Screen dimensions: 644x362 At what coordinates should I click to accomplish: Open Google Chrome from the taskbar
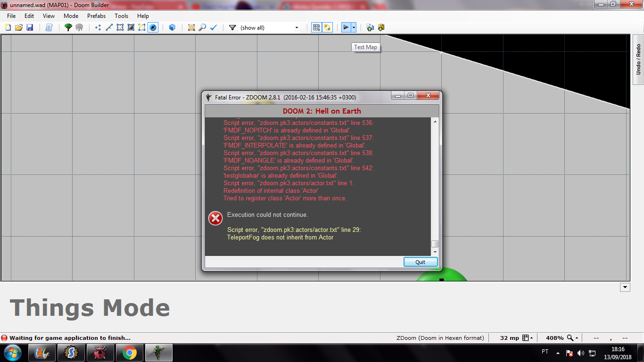tap(130, 353)
